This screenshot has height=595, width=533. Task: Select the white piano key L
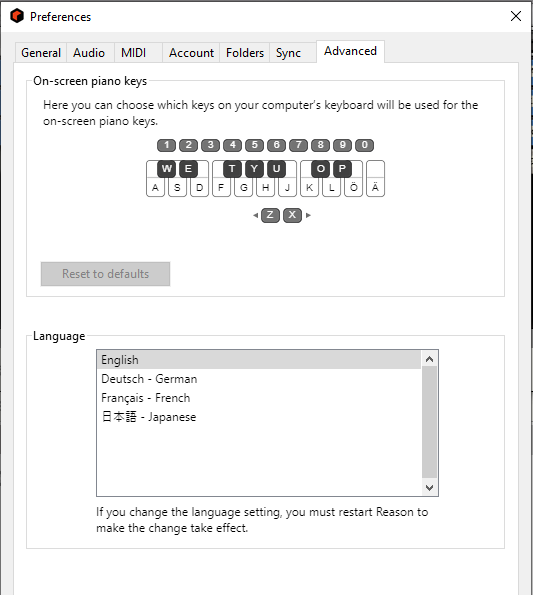pyautogui.click(x=331, y=187)
